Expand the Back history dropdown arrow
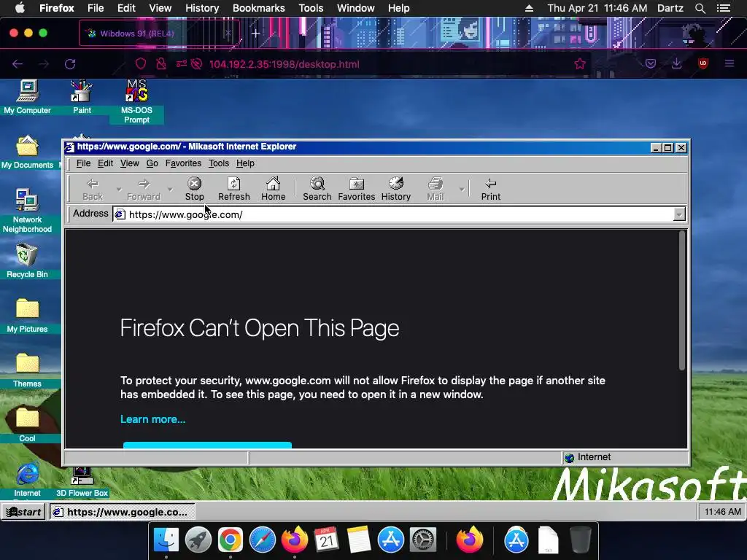Image resolution: width=747 pixels, height=560 pixels. (119, 189)
